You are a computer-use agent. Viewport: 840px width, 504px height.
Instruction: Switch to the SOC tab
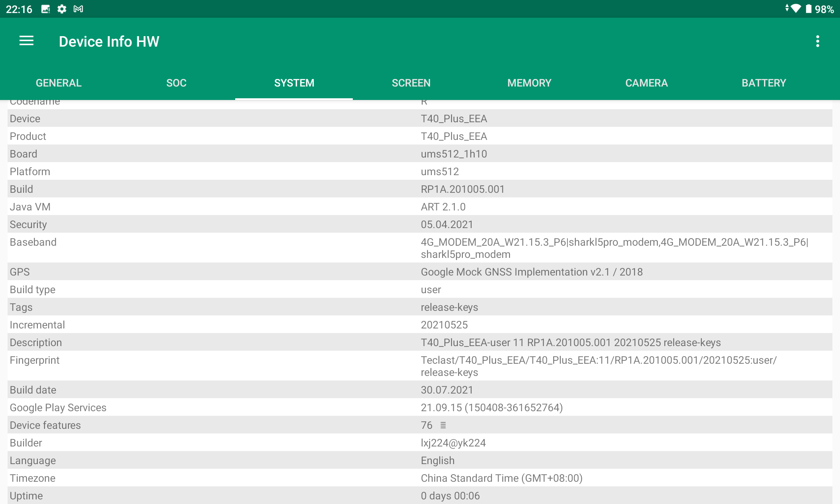click(176, 83)
